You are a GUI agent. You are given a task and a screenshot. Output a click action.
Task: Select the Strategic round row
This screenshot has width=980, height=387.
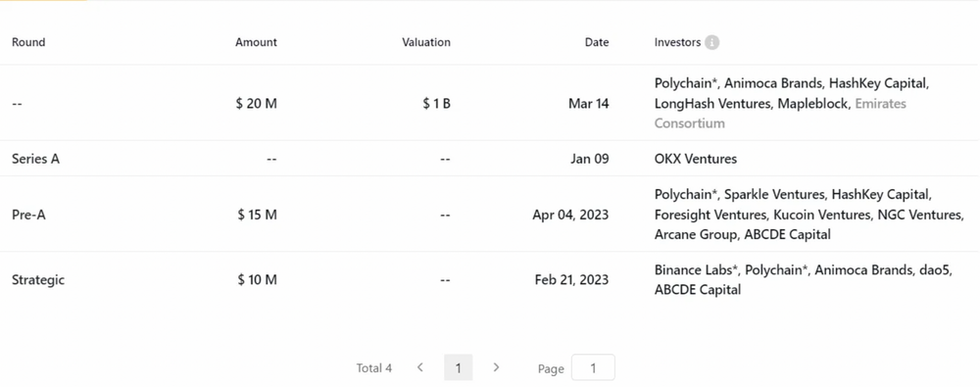coord(490,279)
